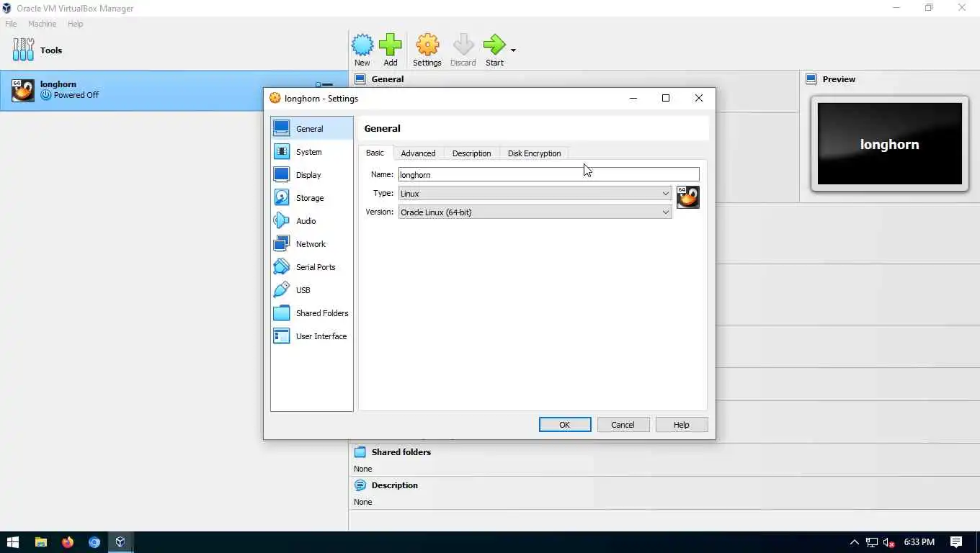980x553 pixels.
Task: Click the Settings gear toolbar icon
Action: [427, 45]
